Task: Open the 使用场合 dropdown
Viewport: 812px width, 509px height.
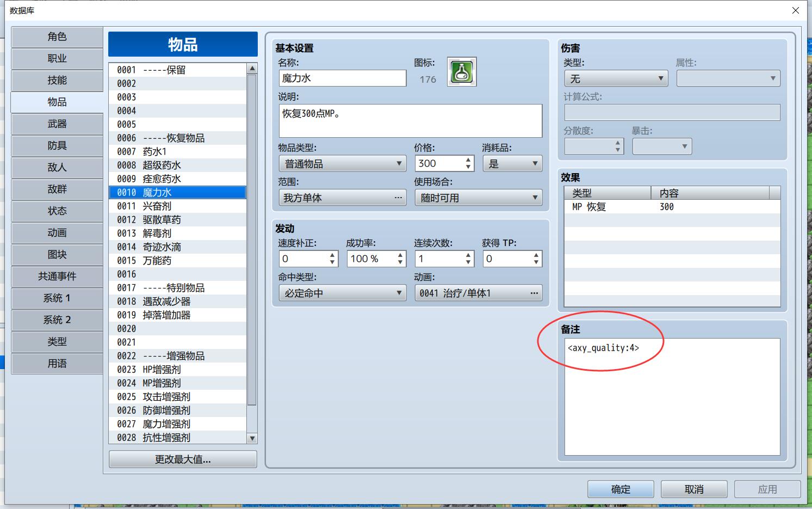Action: tap(478, 198)
